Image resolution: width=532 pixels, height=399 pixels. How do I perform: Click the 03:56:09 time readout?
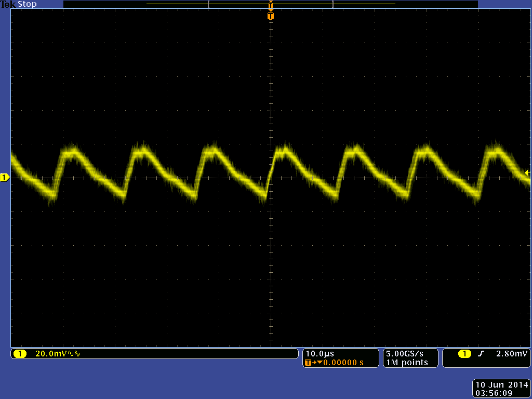click(x=494, y=393)
